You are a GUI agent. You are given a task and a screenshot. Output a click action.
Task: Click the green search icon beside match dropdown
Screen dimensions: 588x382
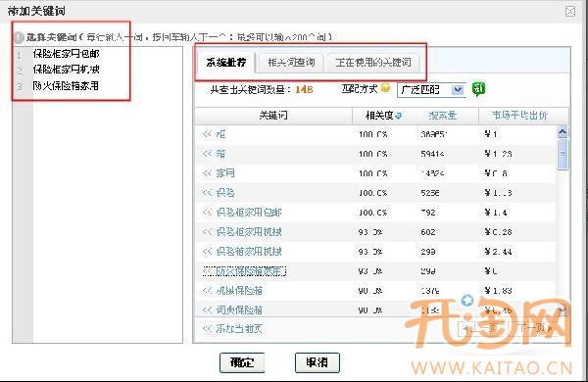pyautogui.click(x=478, y=89)
